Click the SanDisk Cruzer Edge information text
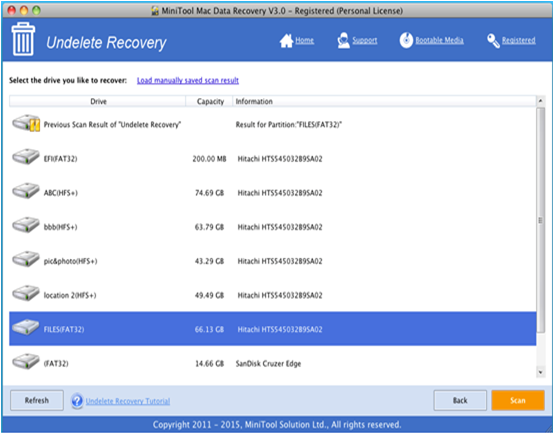The height and width of the screenshot is (433, 553). [268, 364]
